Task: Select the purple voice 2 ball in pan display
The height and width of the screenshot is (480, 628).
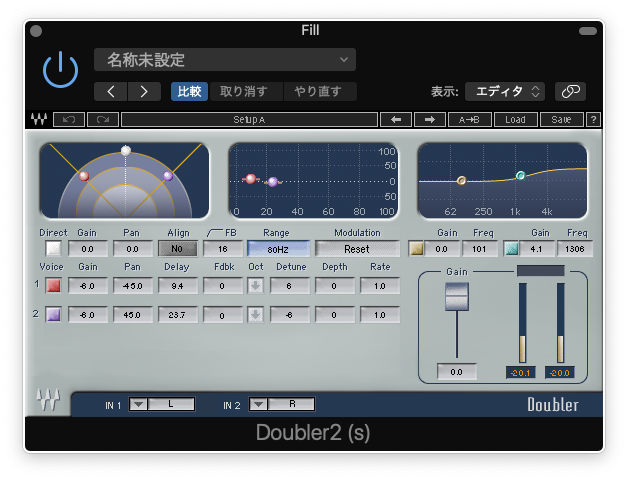Action: (x=168, y=176)
